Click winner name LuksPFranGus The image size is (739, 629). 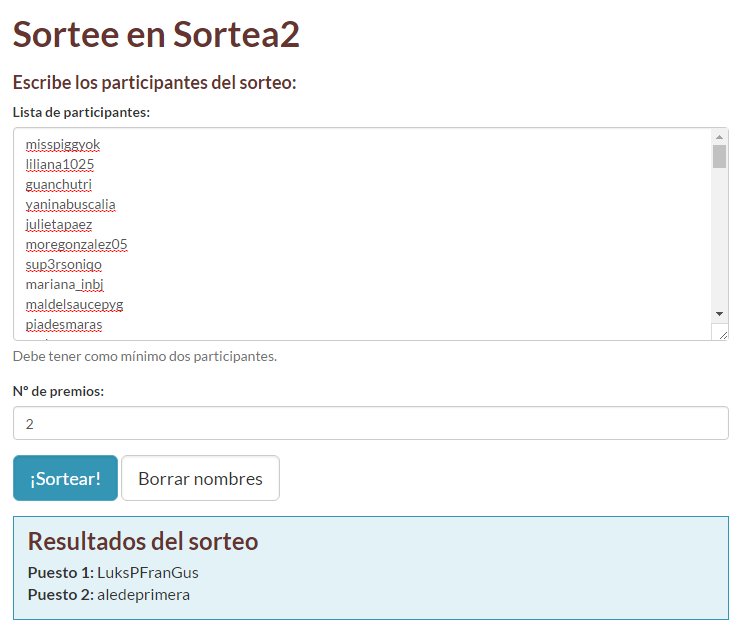tap(148, 573)
